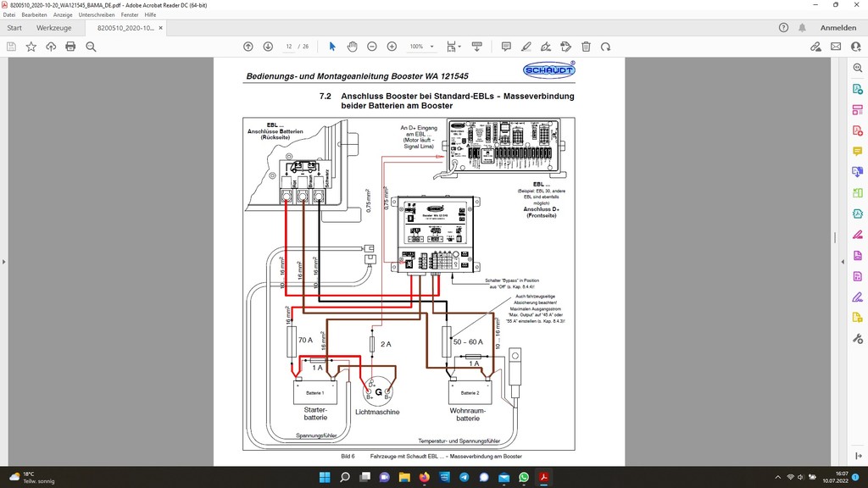Open the Datei menu
The width and height of the screenshot is (868, 488).
tap(9, 15)
